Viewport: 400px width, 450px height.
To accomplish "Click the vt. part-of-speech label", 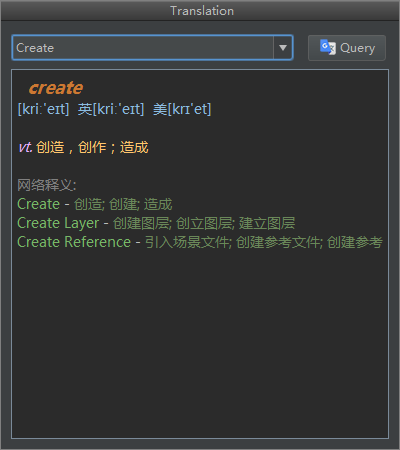I will 25,147.
